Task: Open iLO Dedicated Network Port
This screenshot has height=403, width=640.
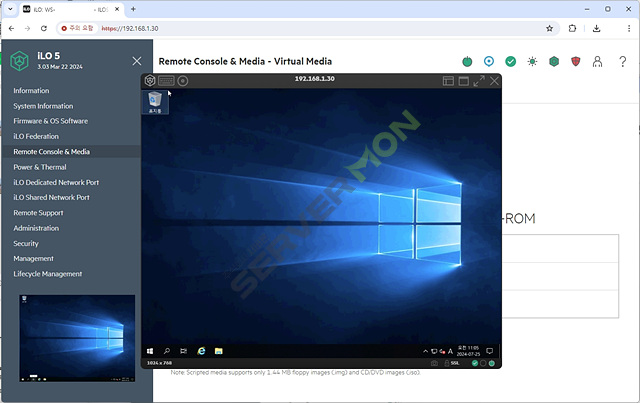Action: pos(56,183)
